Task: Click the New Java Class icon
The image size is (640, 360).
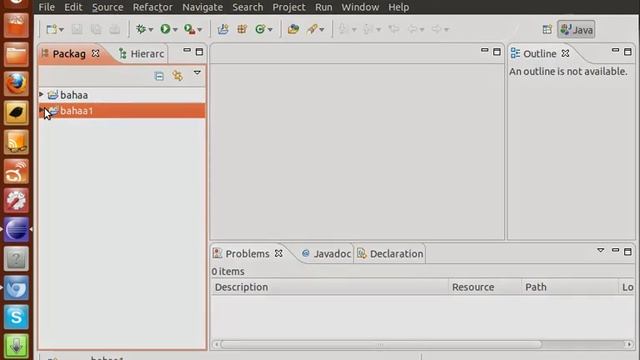Action: 260,29
